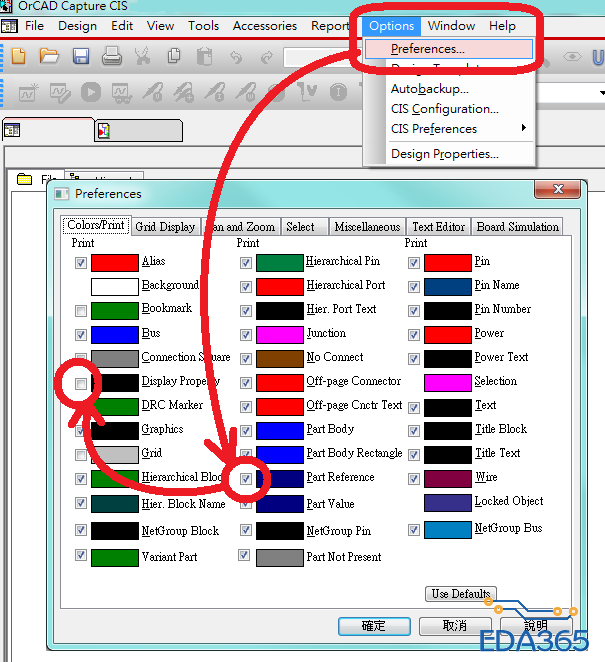Click the Use Defaults button
Image resolution: width=605 pixels, height=662 pixels.
(x=461, y=594)
